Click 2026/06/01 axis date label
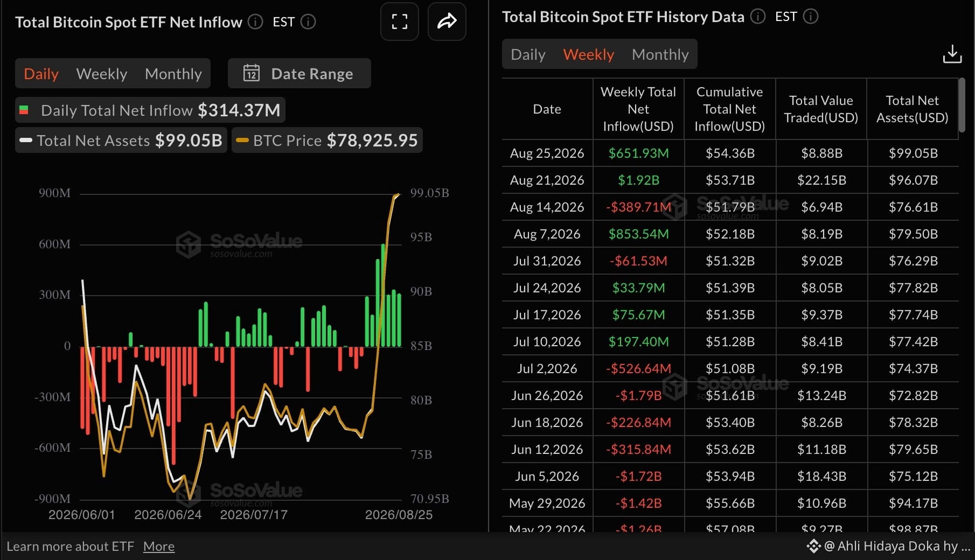This screenshot has height=560, width=975. (x=82, y=515)
